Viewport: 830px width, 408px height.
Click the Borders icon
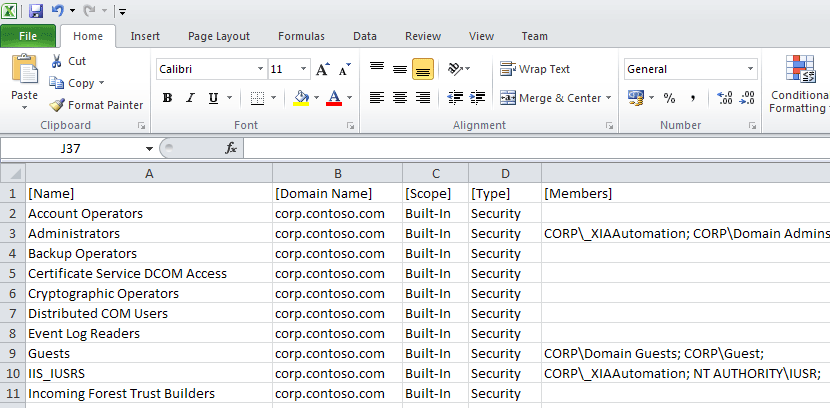[x=257, y=98]
